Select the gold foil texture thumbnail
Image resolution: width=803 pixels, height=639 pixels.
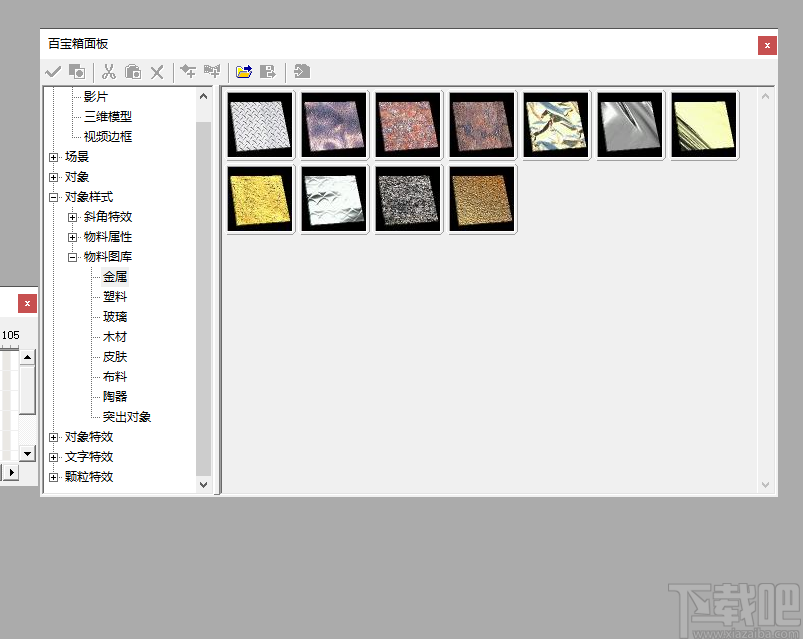pos(259,199)
